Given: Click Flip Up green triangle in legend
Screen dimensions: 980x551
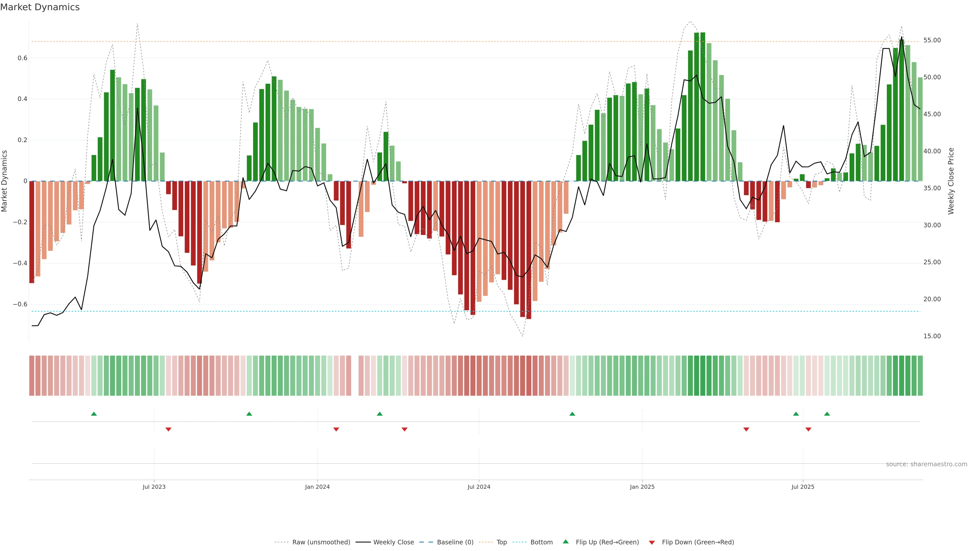Looking at the screenshot, I should pos(566,542).
